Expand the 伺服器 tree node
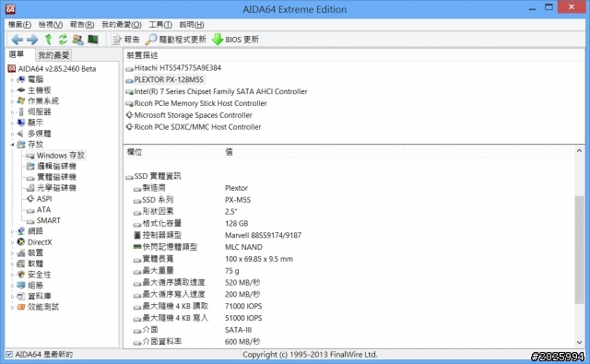The image size is (590, 364). (12, 112)
